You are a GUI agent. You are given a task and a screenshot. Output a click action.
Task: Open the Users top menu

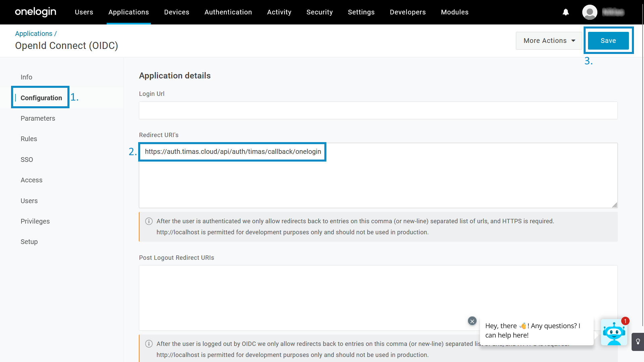(84, 12)
